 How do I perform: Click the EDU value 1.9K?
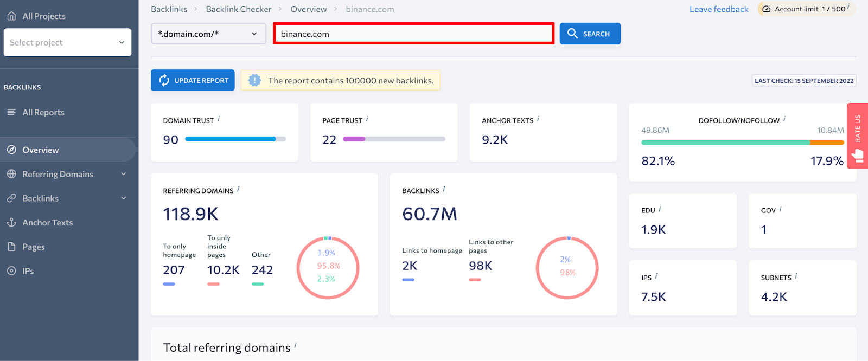point(654,230)
